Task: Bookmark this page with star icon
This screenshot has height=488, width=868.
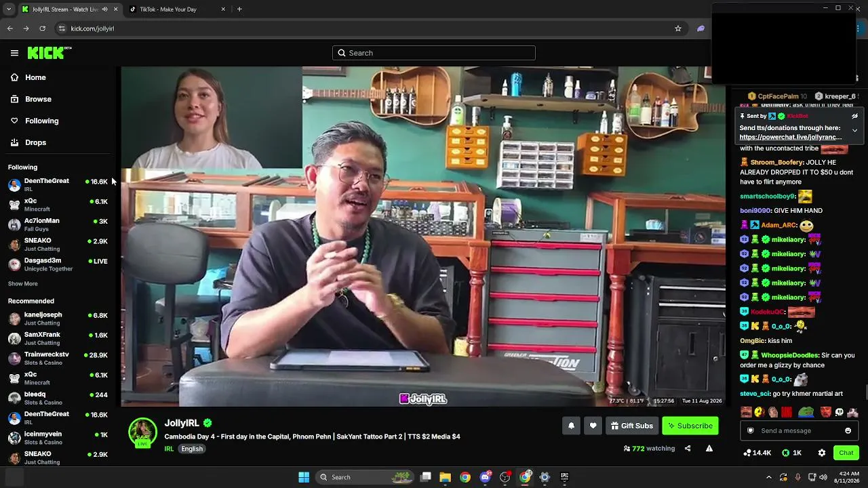Action: (x=677, y=28)
